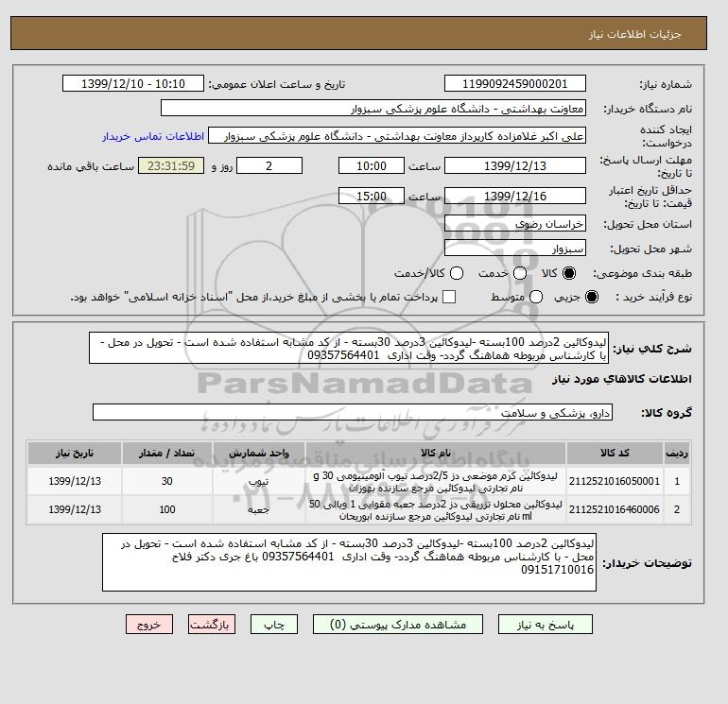The width and height of the screenshot is (728, 704).
Task: Click the remaining time countdown 23:31:59
Action: 171,165
